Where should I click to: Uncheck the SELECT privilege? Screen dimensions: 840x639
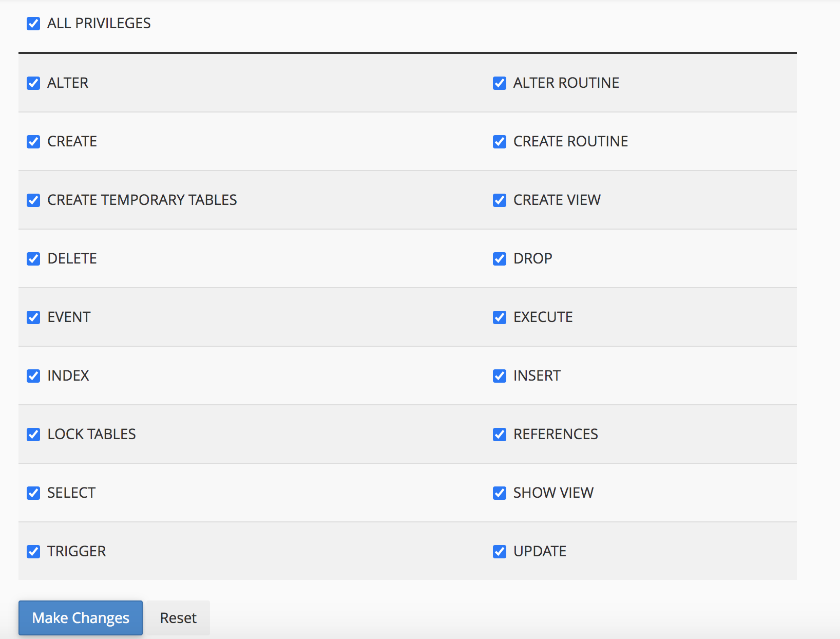(33, 493)
